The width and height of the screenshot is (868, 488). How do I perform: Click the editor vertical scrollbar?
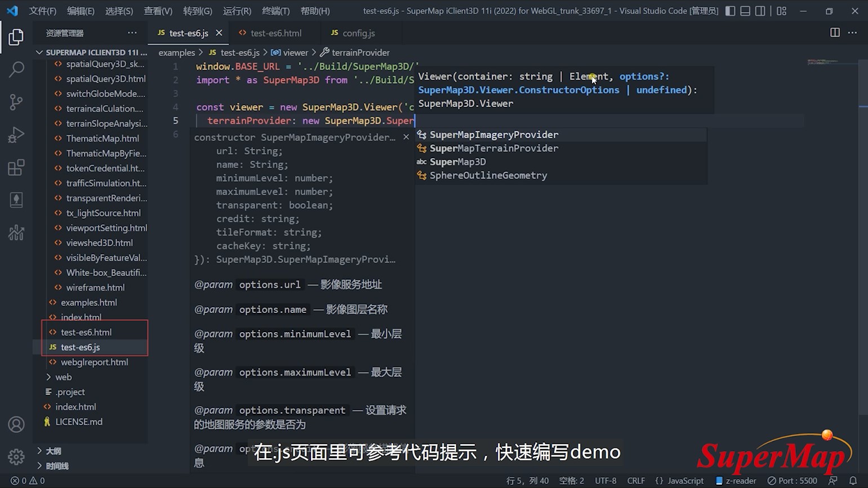click(x=863, y=236)
